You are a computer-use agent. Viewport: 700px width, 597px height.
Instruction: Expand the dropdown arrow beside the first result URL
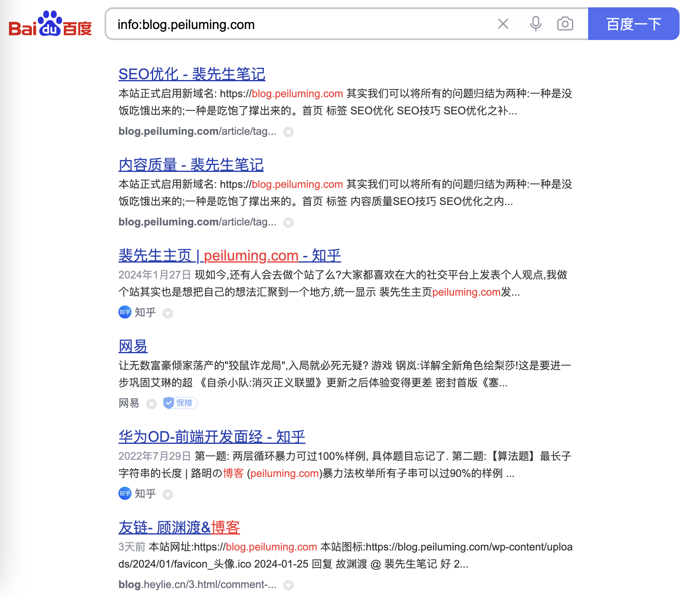point(289,132)
